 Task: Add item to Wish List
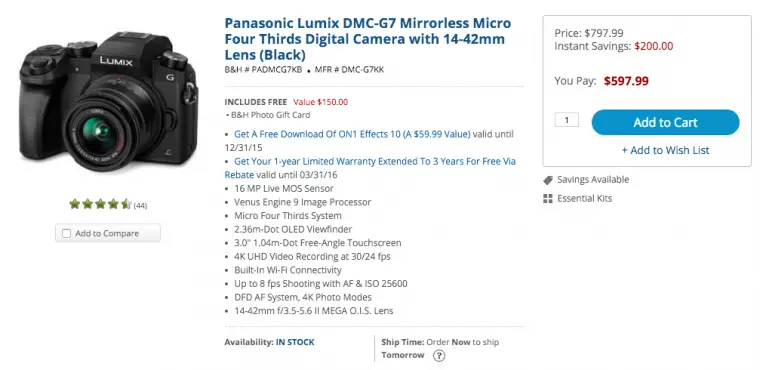[665, 150]
